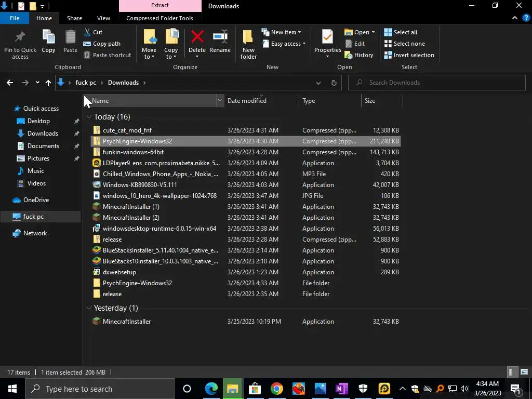
Task: Click Copy path
Action: (102, 44)
